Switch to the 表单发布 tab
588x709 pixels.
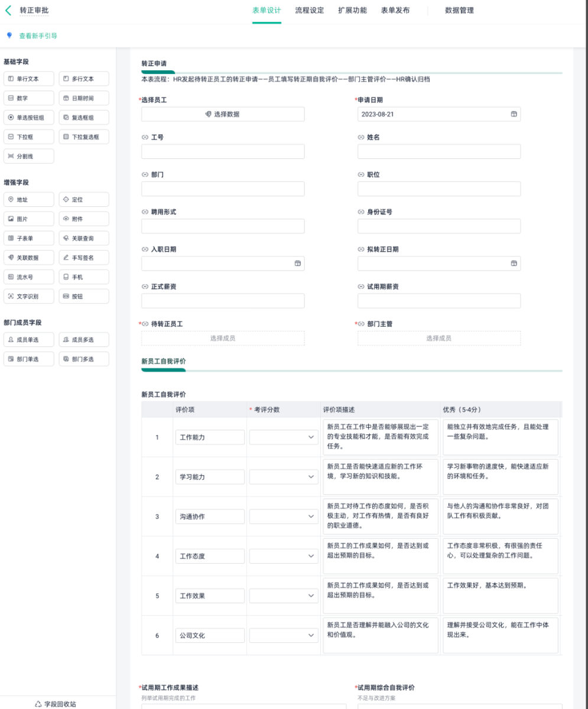[x=395, y=11]
